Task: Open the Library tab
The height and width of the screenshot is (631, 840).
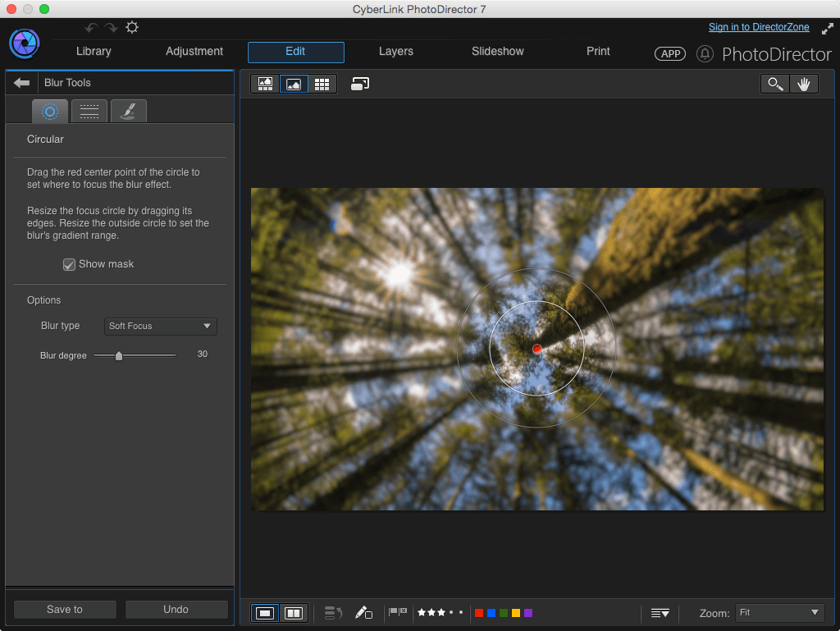Action: pos(94,52)
